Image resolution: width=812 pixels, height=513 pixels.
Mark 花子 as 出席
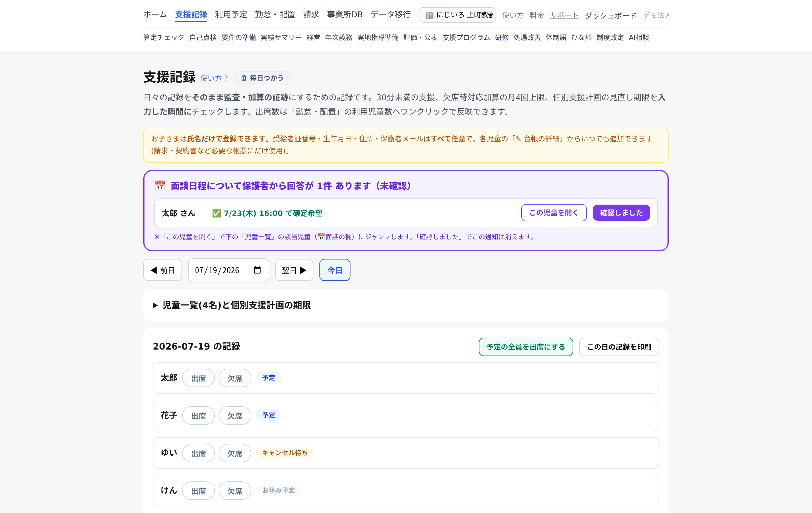[198, 416]
